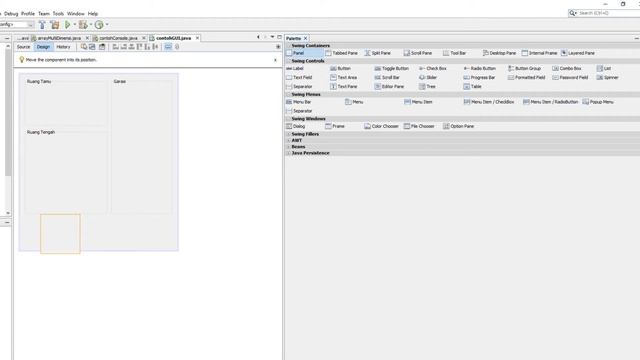Select Spinner in the palette

[607, 78]
